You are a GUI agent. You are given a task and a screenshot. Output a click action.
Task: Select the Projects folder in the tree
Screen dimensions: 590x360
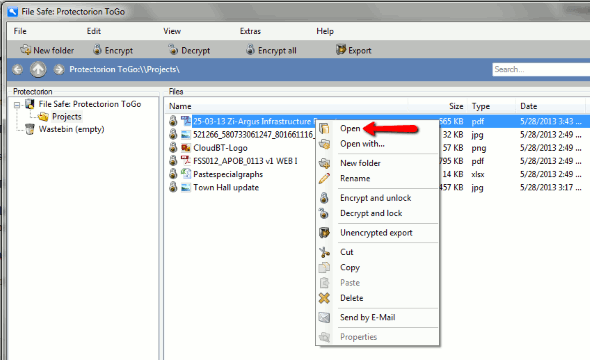point(67,117)
